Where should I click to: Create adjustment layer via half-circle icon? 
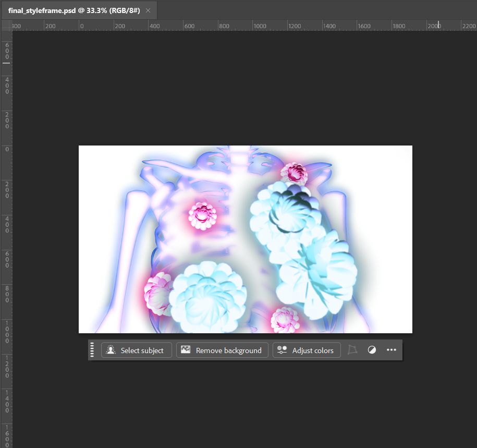point(372,350)
